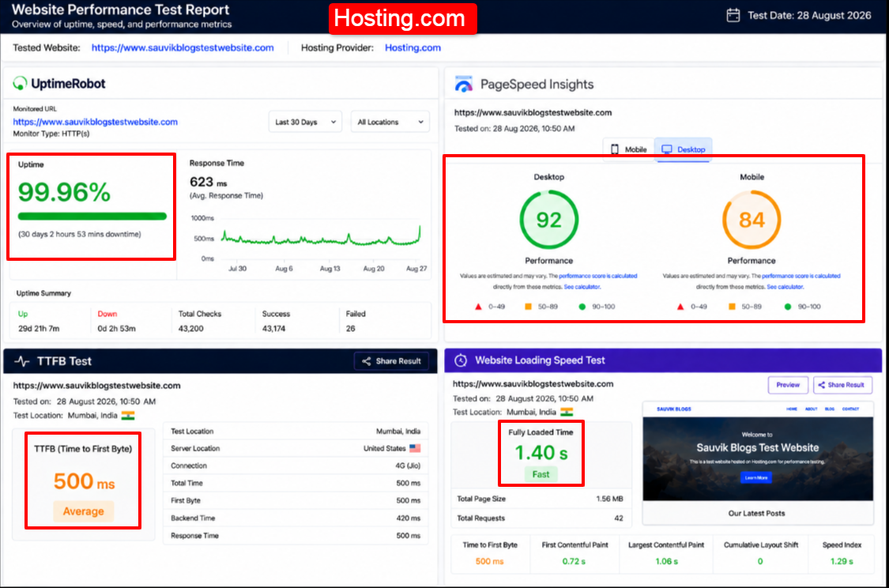This screenshot has height=588, width=889.
Task: Click the Mobile 84 performance score gauge
Action: coord(752,220)
